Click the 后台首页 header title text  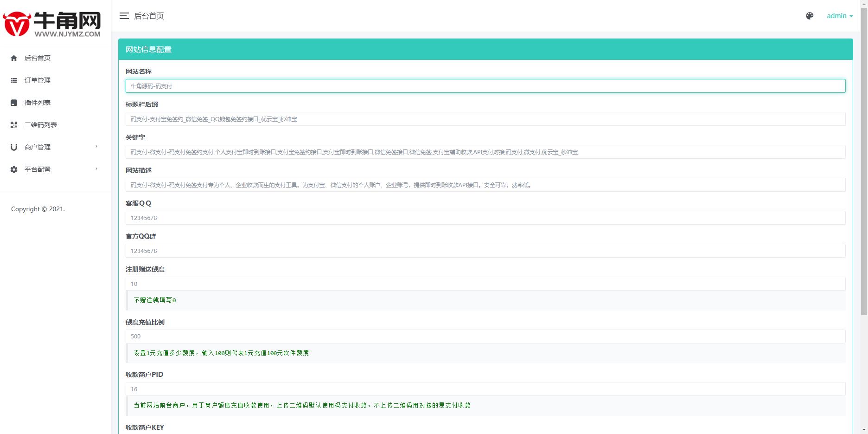(x=149, y=16)
